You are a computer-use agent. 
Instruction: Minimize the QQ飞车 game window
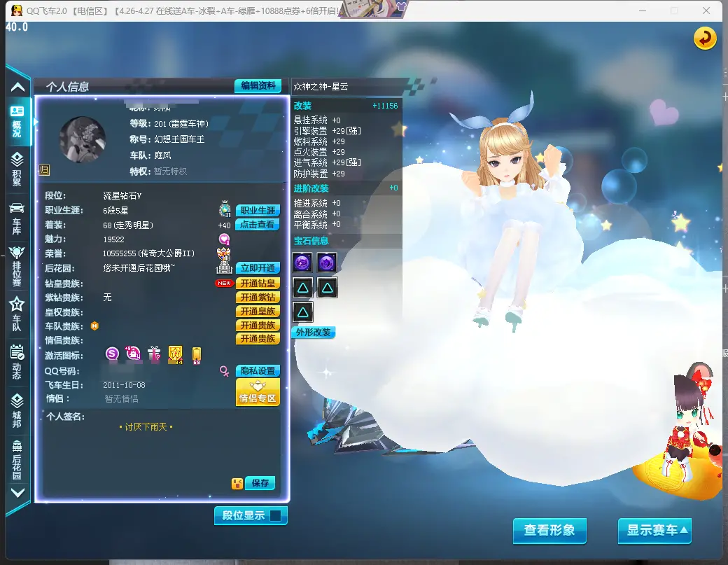[x=643, y=11]
